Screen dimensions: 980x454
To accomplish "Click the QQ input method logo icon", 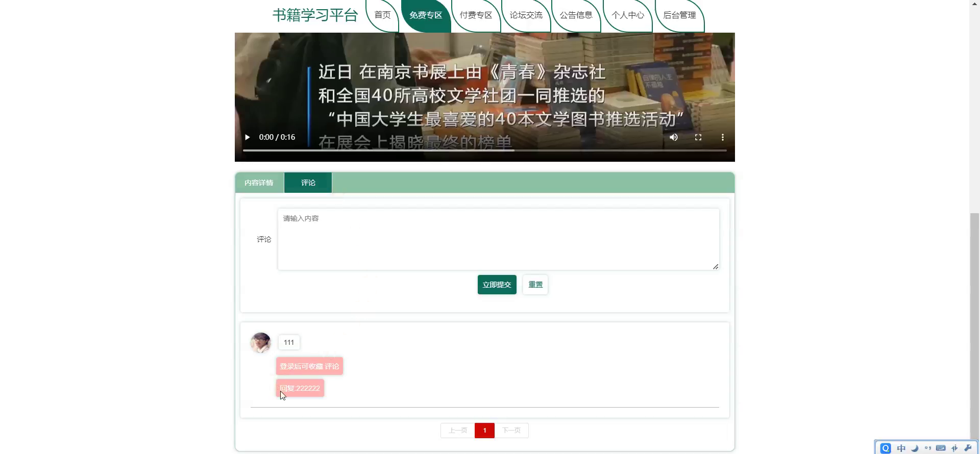I will tap(886, 448).
